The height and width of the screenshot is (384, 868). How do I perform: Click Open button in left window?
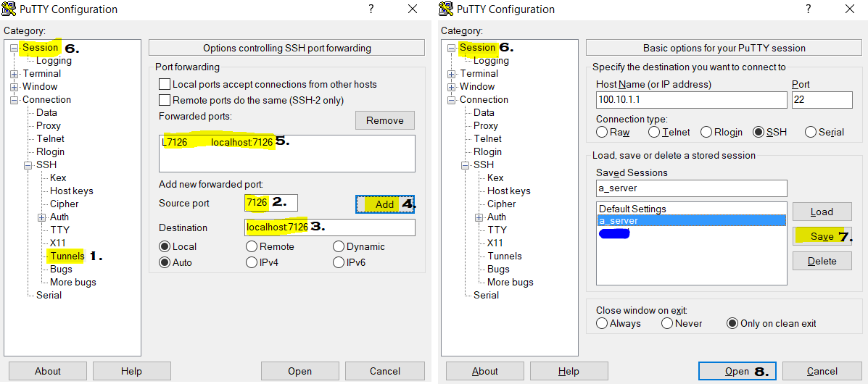(300, 371)
